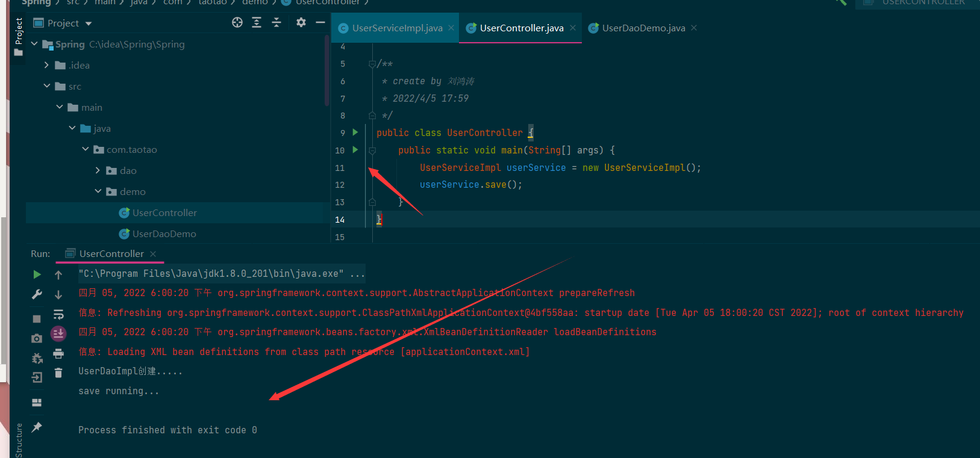980x458 pixels.
Task: Click the camera icon to dump threads
Action: (x=37, y=338)
